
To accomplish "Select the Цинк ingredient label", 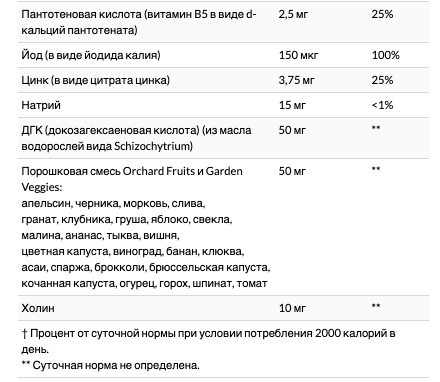I will (96, 80).
